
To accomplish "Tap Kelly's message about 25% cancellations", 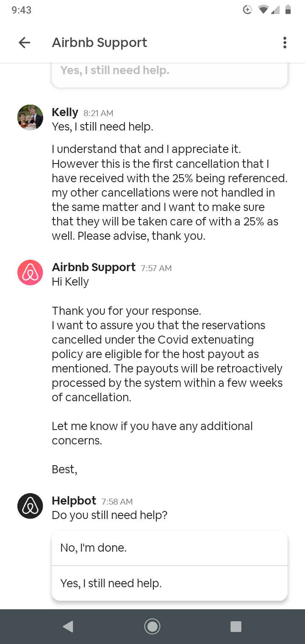I will pos(169,192).
